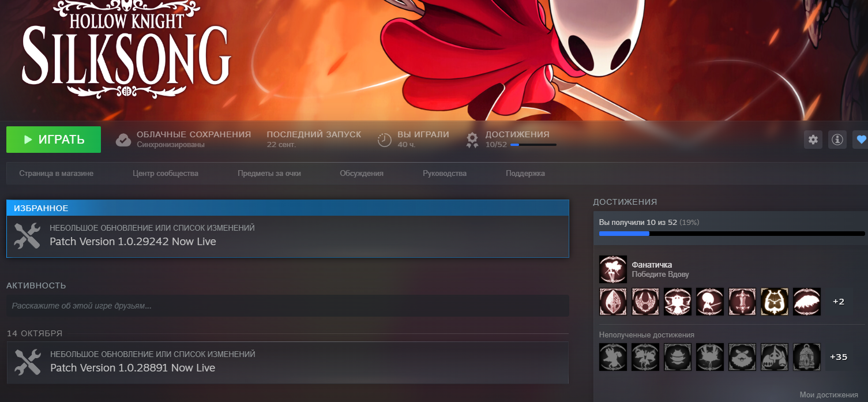Click the achievements badge icon in header
Image resolution: width=868 pixels, height=402 pixels.
472,140
